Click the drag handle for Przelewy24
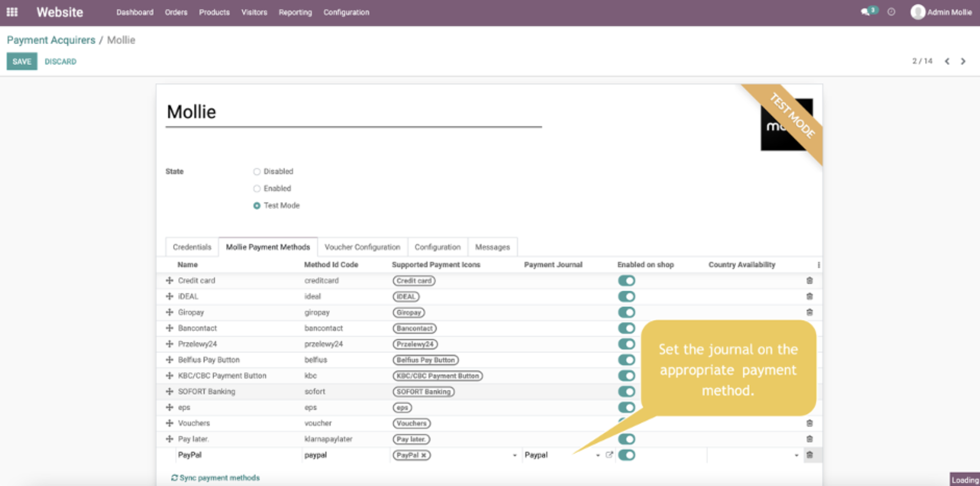This screenshot has width=980, height=486. point(169,344)
